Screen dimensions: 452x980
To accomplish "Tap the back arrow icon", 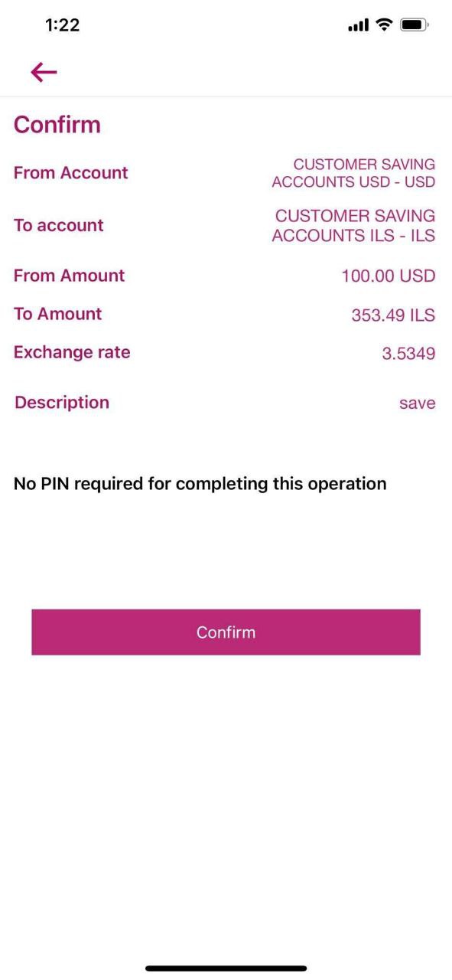I will (44, 72).
